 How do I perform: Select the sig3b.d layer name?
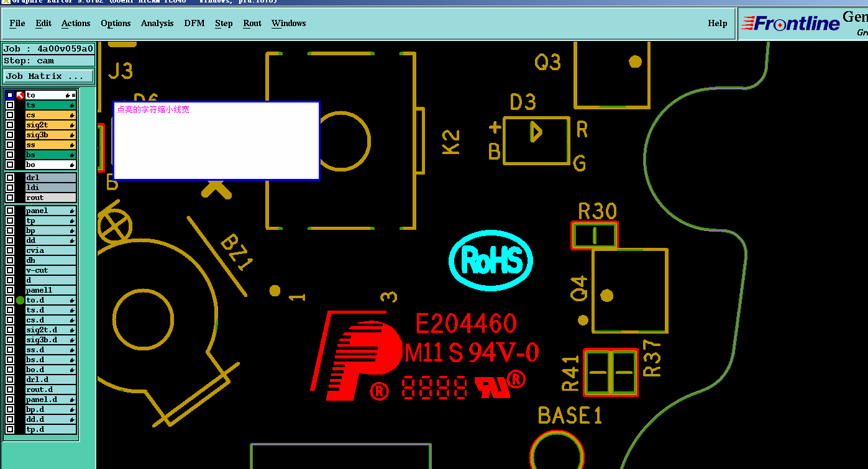[50, 340]
